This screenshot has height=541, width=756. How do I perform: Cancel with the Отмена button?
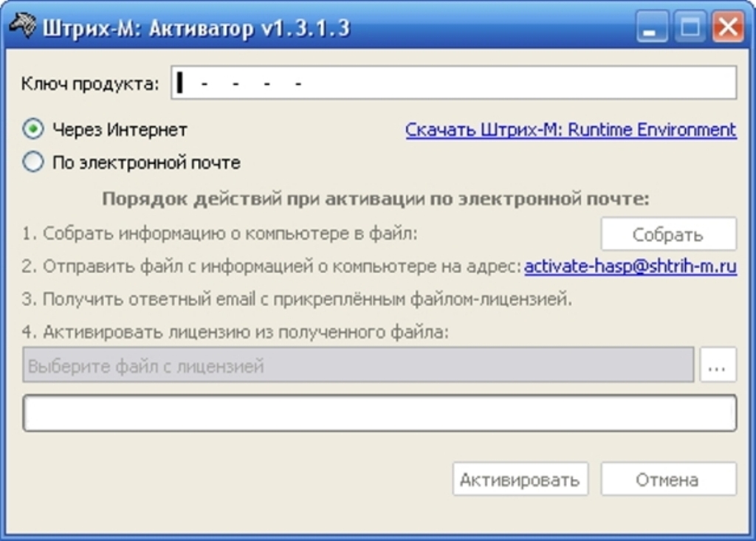[x=667, y=480]
